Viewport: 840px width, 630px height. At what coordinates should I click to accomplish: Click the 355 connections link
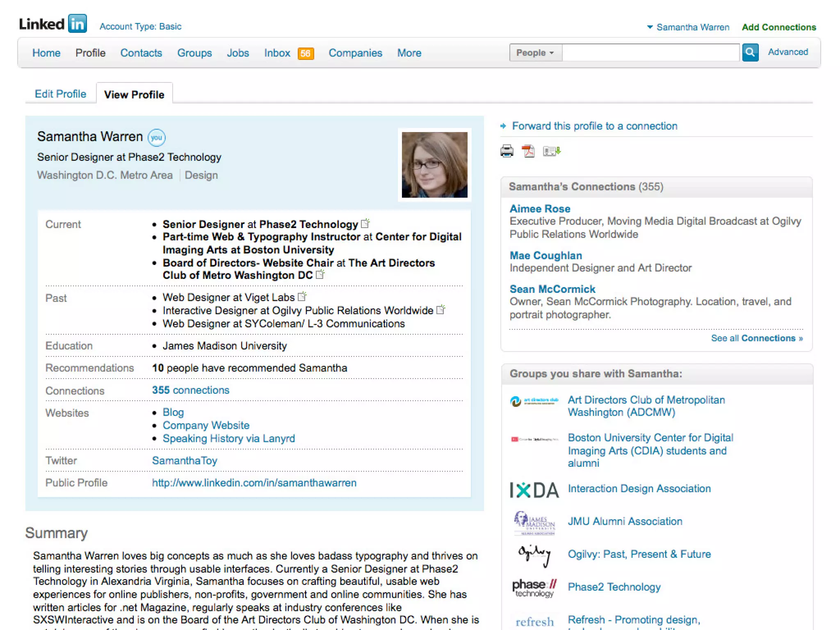pyautogui.click(x=190, y=390)
